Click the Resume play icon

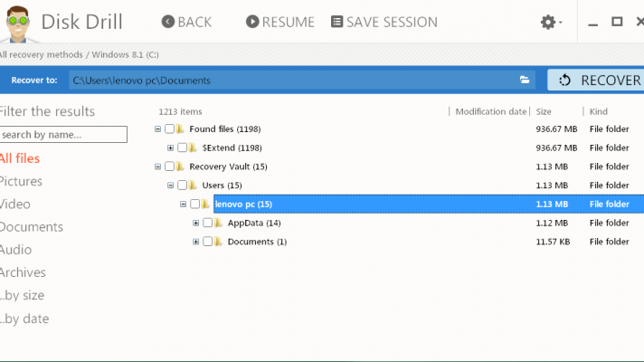(251, 22)
